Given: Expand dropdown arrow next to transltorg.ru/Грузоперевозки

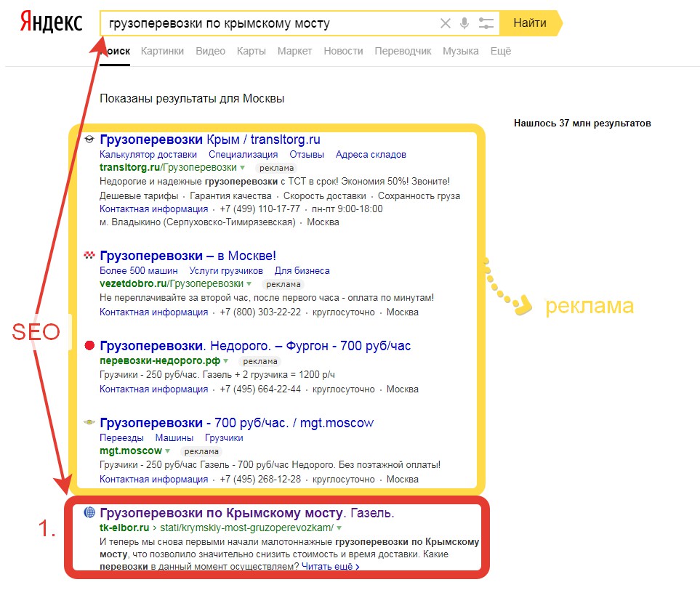Looking at the screenshot, I should click(242, 168).
